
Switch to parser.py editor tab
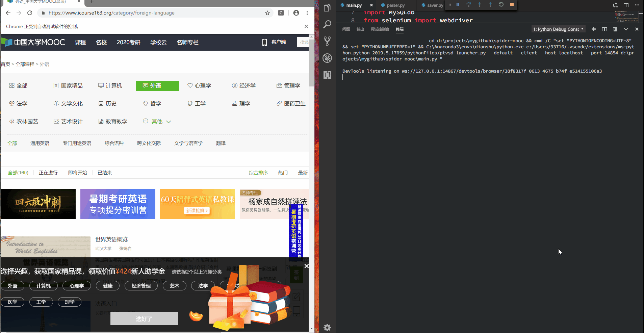395,5
